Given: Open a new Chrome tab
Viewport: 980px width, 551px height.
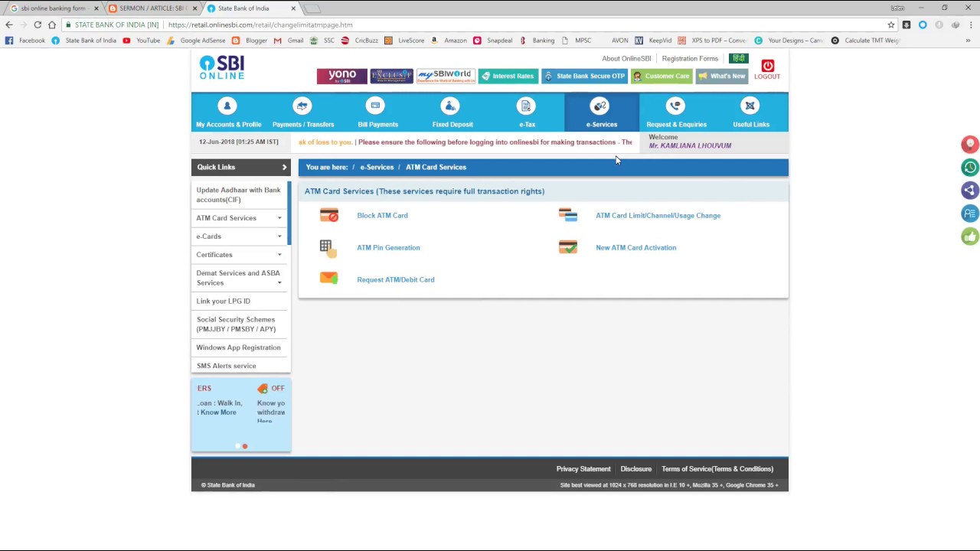Looking at the screenshot, I should [x=312, y=8].
